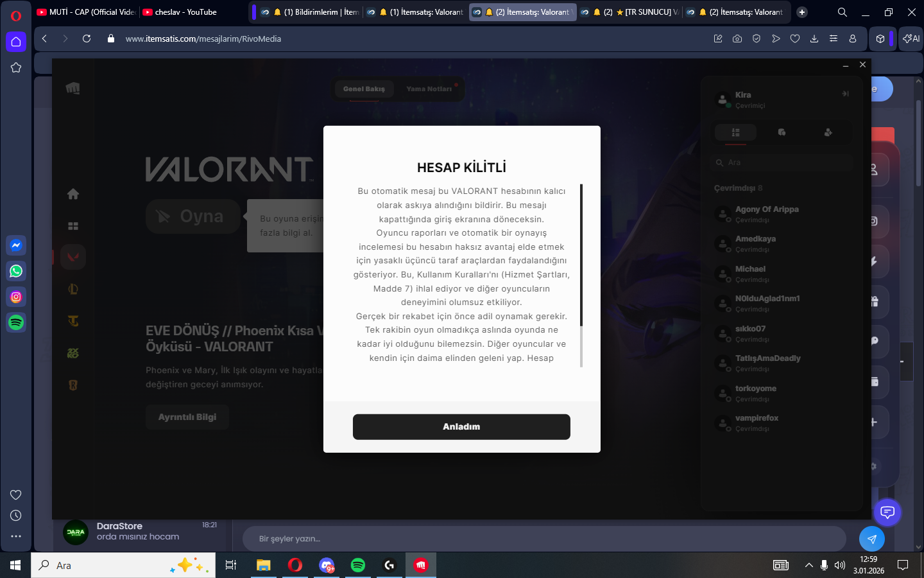Open the ad blocker shield icon
This screenshot has height=578, width=924.
tap(757, 39)
